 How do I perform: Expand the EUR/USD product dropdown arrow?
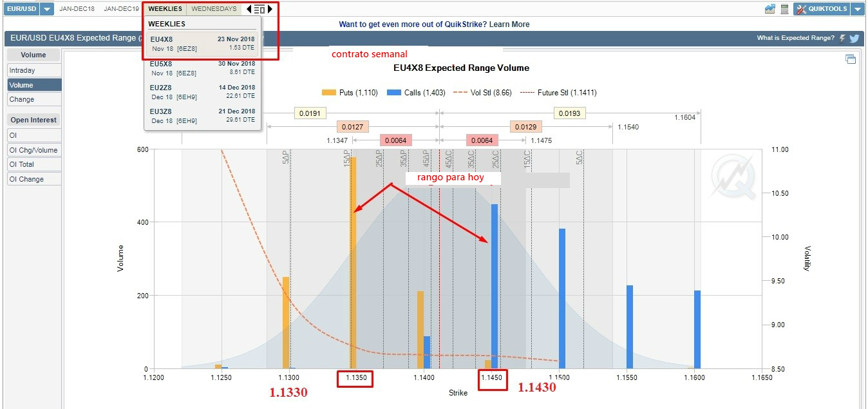[48, 9]
